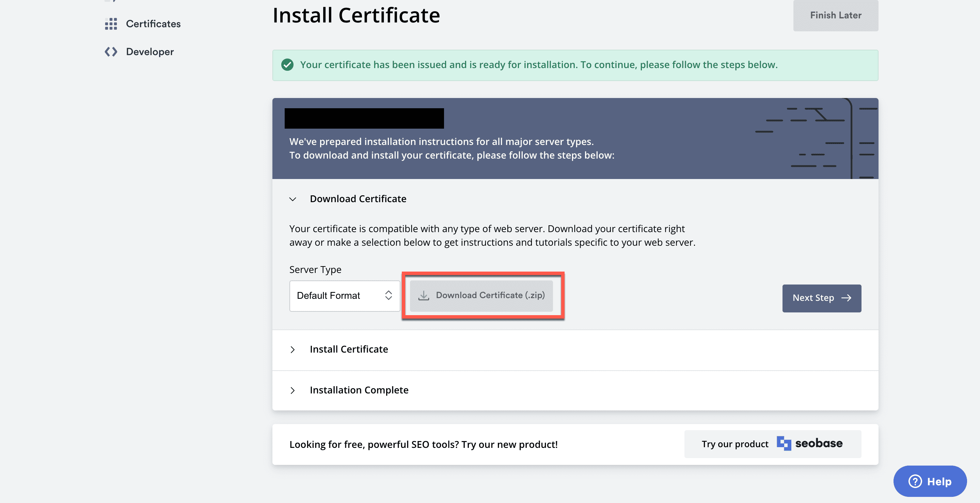The width and height of the screenshot is (980, 503).
Task: Click the question mark Help icon
Action: click(x=915, y=481)
